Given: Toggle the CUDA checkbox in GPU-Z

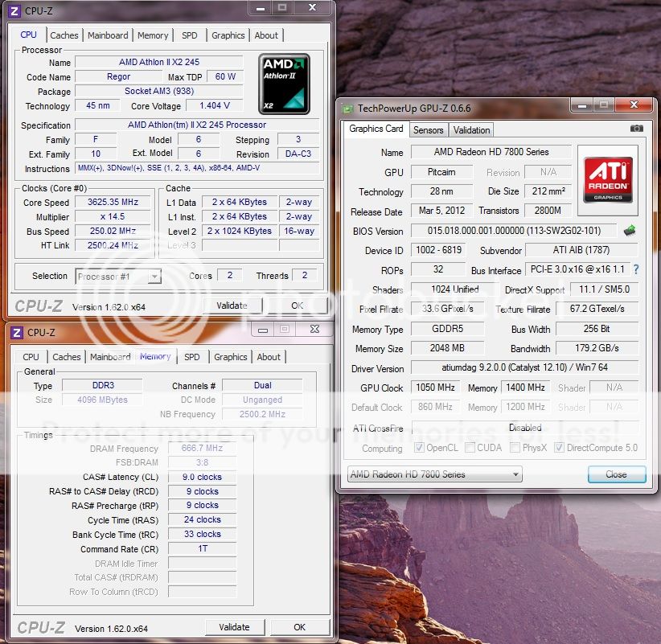Looking at the screenshot, I should tap(470, 448).
